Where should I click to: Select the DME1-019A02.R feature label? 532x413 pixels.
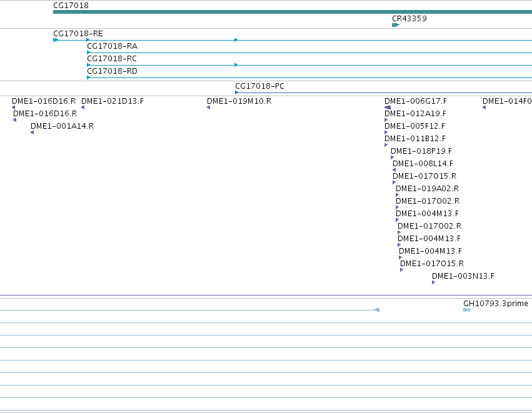click(x=427, y=189)
